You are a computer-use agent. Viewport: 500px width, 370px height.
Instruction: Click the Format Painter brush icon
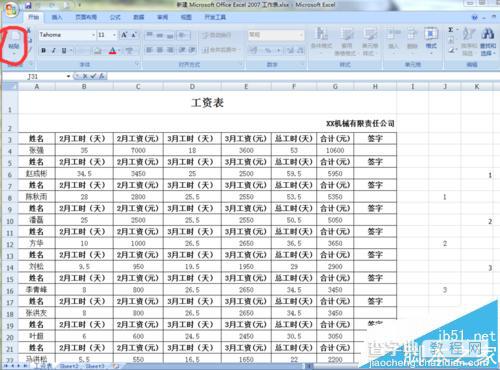click(x=29, y=50)
